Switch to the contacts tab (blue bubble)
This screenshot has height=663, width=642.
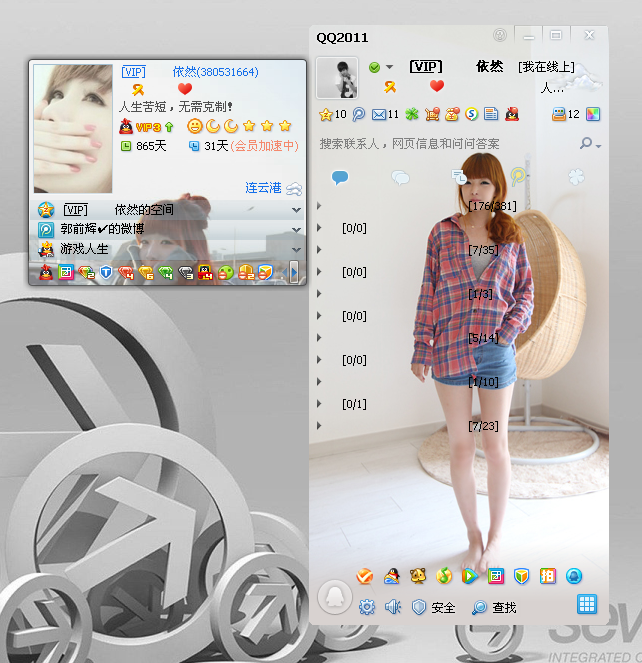(340, 177)
